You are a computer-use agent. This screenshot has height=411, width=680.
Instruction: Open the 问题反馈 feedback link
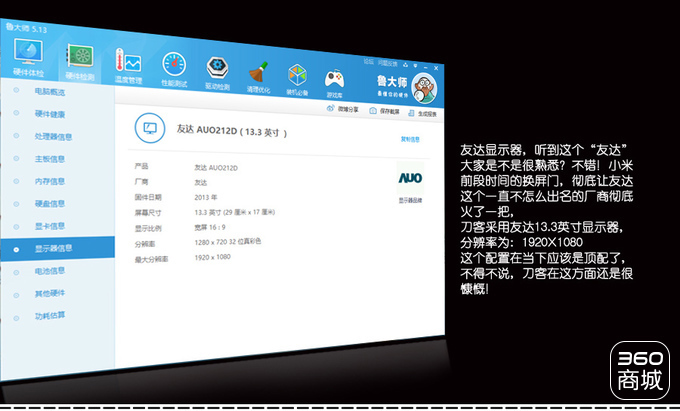point(387,63)
